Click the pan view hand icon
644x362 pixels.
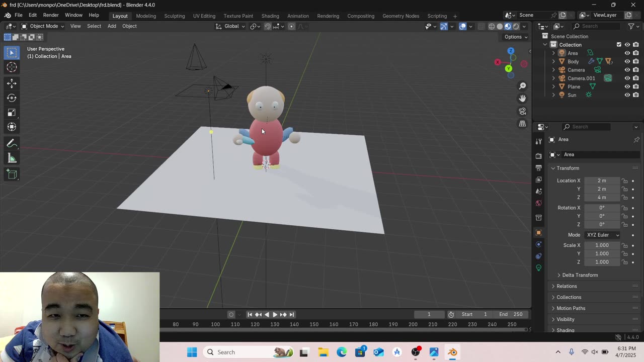pyautogui.click(x=522, y=99)
